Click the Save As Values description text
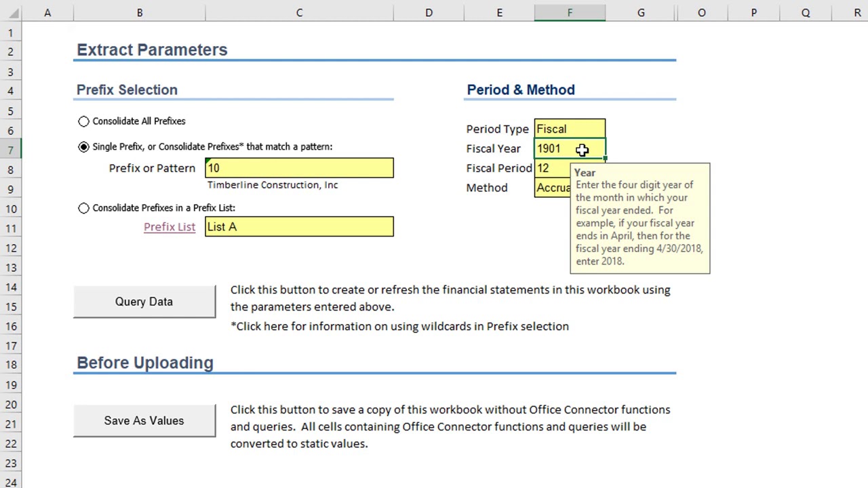 pyautogui.click(x=450, y=426)
